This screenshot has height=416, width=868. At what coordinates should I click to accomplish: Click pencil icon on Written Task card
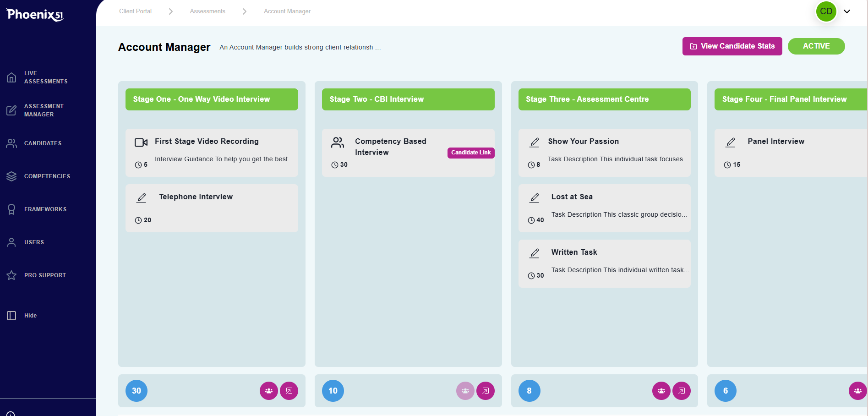pyautogui.click(x=534, y=253)
